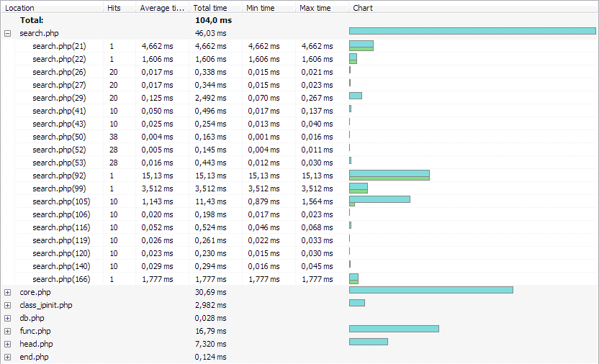Expand the func.php node
599x364 pixels.
click(7, 331)
